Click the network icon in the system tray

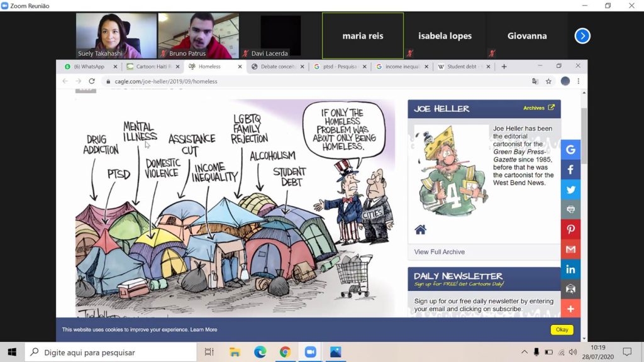[x=561, y=352]
